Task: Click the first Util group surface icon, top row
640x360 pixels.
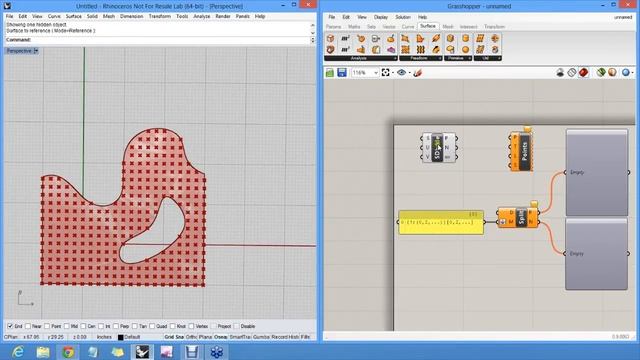Action: pos(480,38)
